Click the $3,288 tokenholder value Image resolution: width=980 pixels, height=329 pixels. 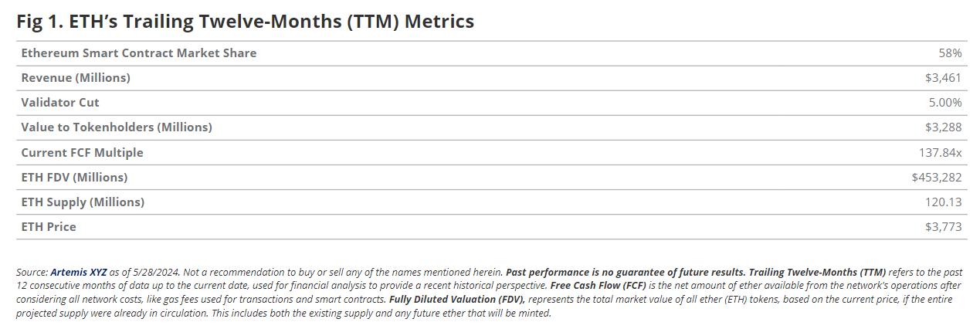[942, 127]
